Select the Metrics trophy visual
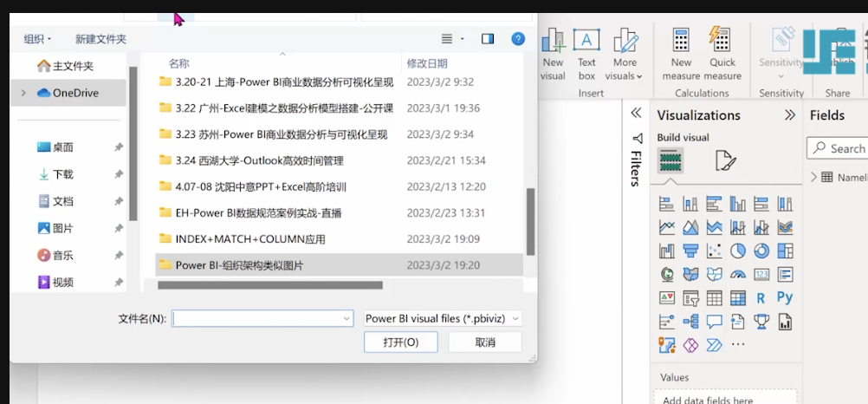The image size is (868, 404). (761, 322)
